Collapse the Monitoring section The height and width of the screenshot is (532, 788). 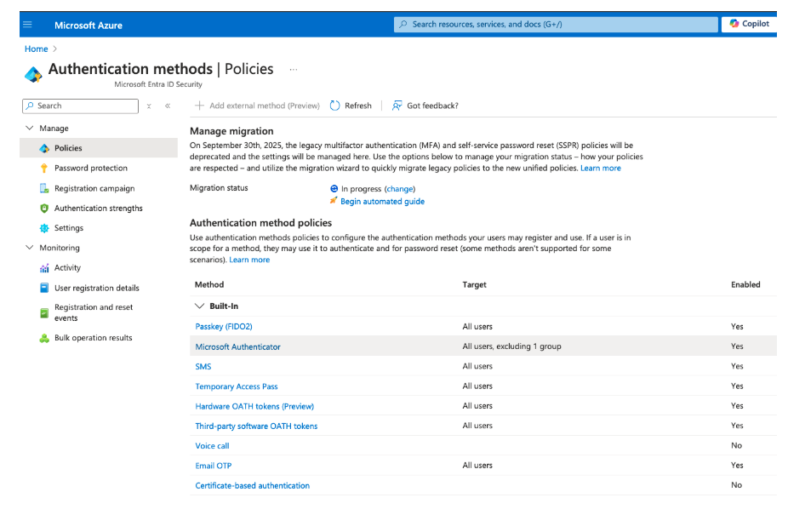pos(30,248)
